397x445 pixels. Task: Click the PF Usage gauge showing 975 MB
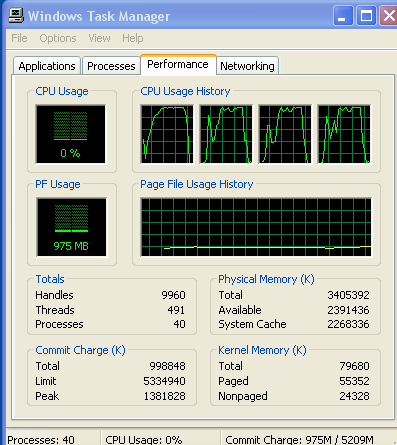pos(71,227)
